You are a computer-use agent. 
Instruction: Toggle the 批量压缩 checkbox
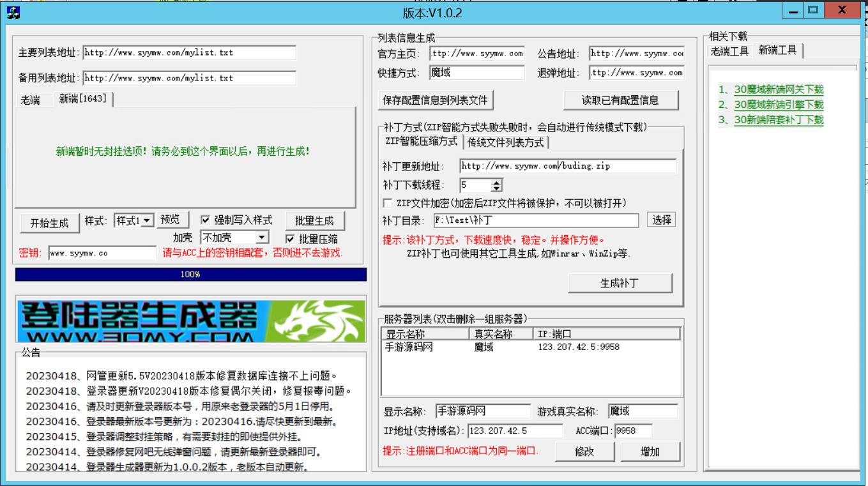pos(291,239)
